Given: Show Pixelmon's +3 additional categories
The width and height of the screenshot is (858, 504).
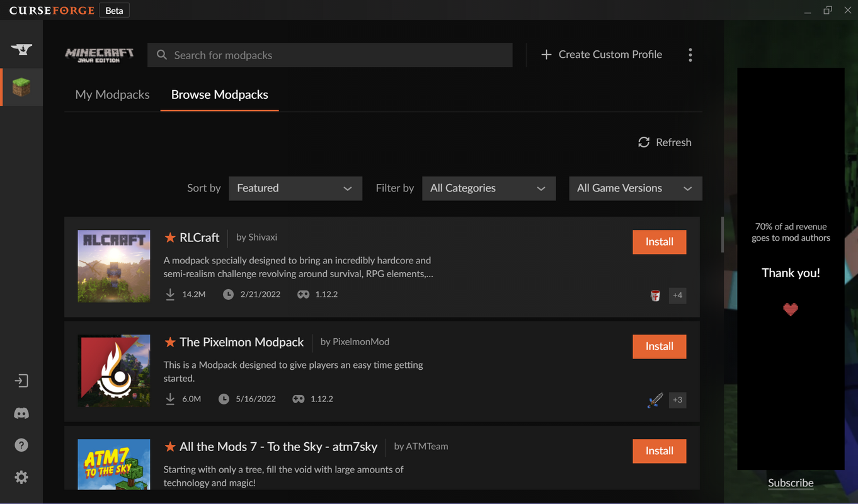Looking at the screenshot, I should pos(677,400).
